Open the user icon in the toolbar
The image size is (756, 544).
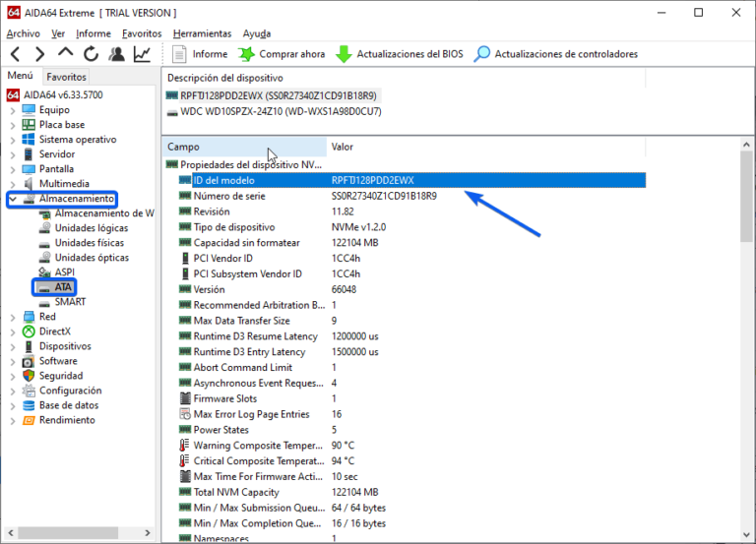[116, 54]
